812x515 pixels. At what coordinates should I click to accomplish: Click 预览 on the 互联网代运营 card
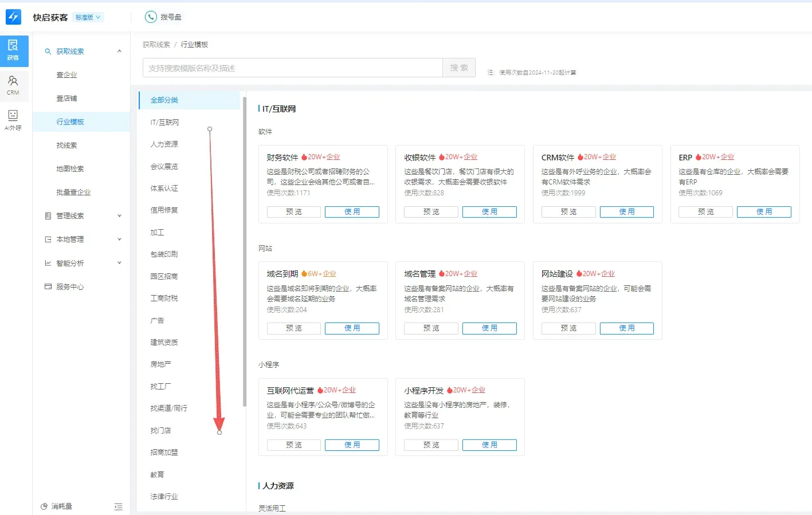tap(294, 445)
